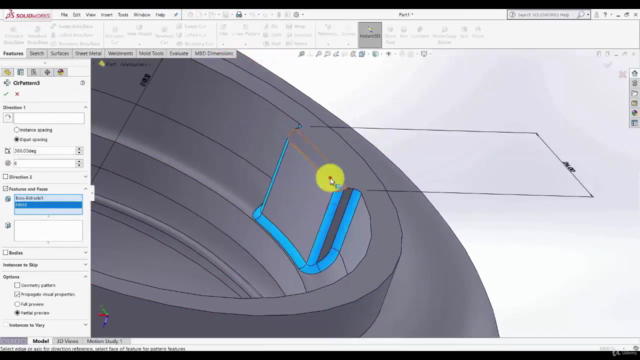
Task: Select the Instant3D tool
Action: [370, 34]
